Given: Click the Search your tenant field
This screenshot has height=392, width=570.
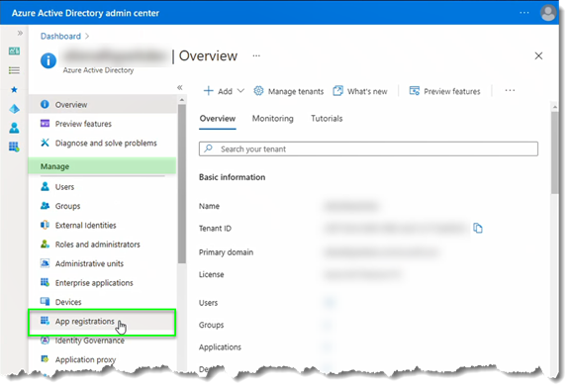Looking at the screenshot, I should [368, 148].
